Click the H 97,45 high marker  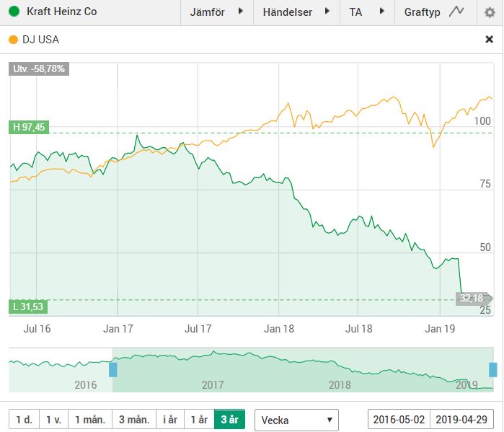pos(29,127)
